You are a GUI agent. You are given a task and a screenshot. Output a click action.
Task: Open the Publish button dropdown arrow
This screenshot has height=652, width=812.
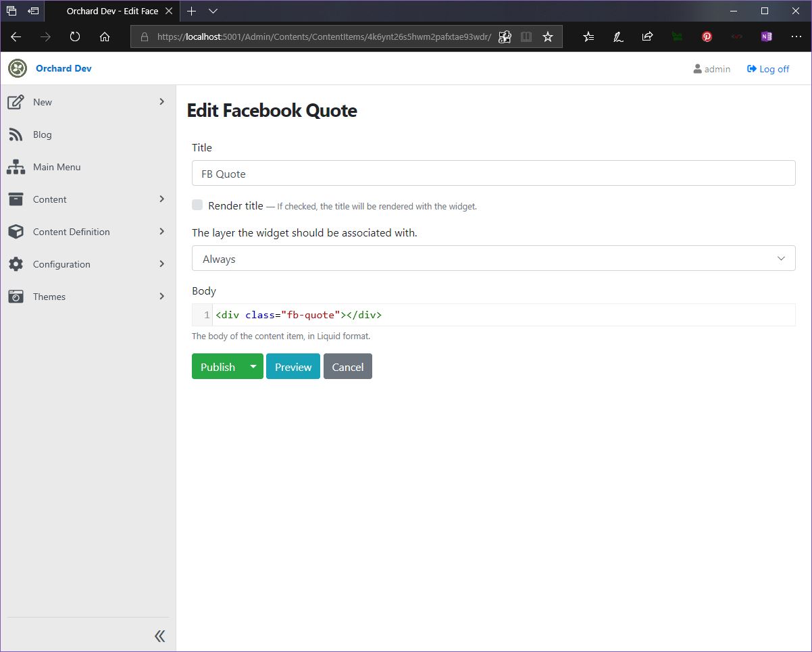(253, 366)
